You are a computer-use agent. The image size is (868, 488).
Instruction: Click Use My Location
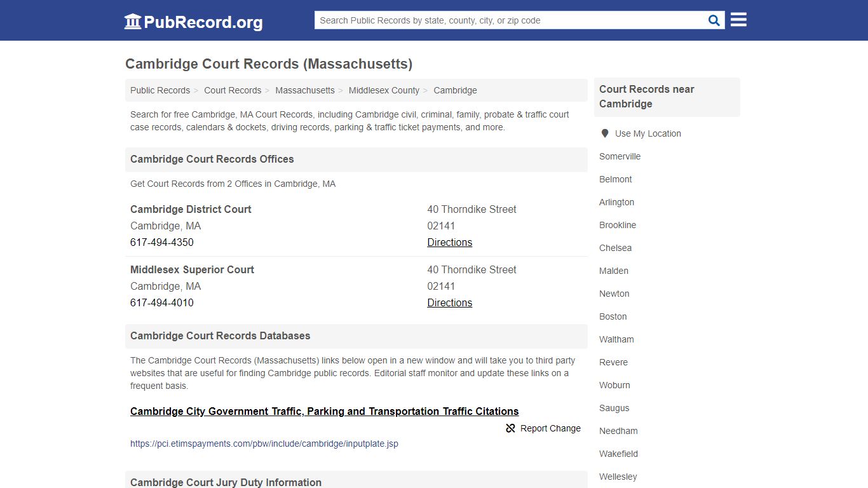tap(648, 133)
